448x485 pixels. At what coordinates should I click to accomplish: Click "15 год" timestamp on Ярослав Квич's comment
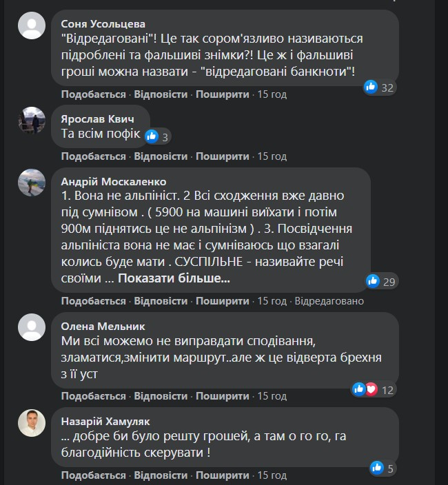[x=272, y=156]
